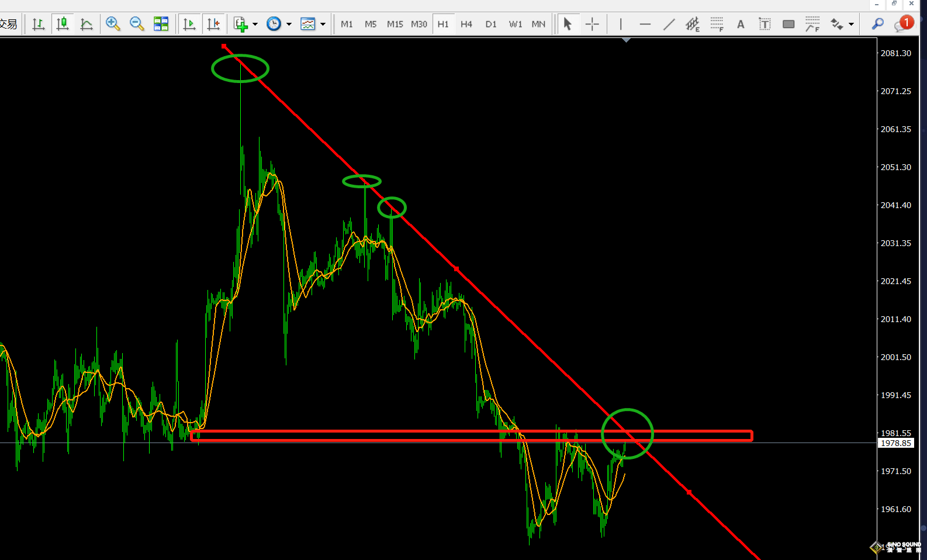Viewport: 927px width, 560px height.
Task: Open the dropdown arrow next to Add Indicator
Action: pos(255,25)
